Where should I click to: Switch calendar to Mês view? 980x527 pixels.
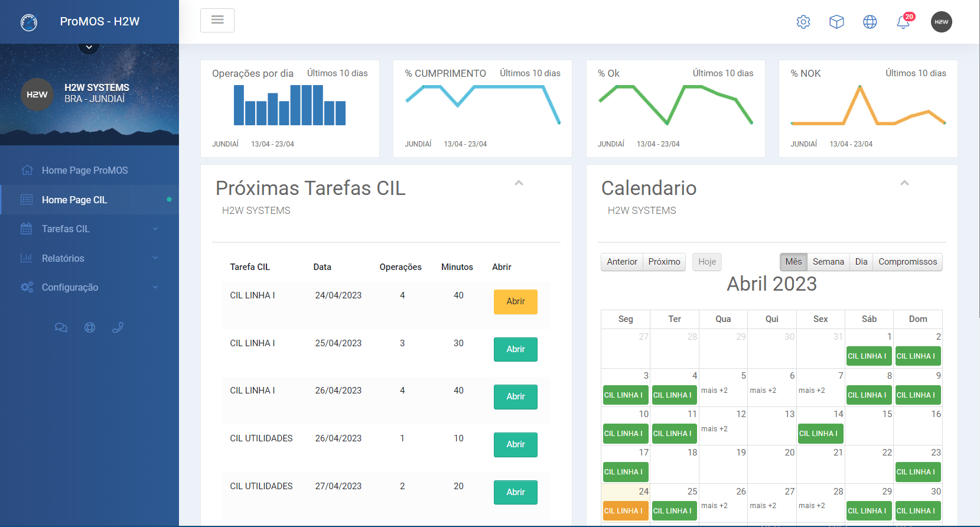click(793, 262)
